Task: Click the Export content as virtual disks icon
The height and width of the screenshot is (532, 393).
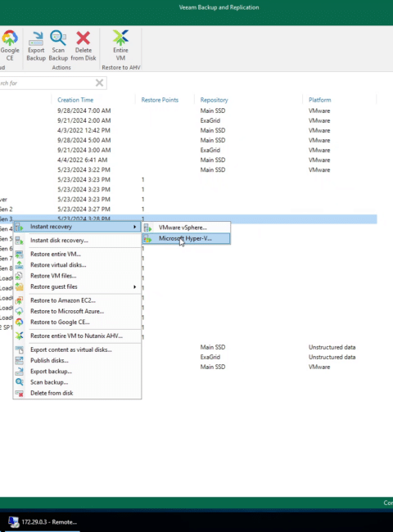Action: 19,349
